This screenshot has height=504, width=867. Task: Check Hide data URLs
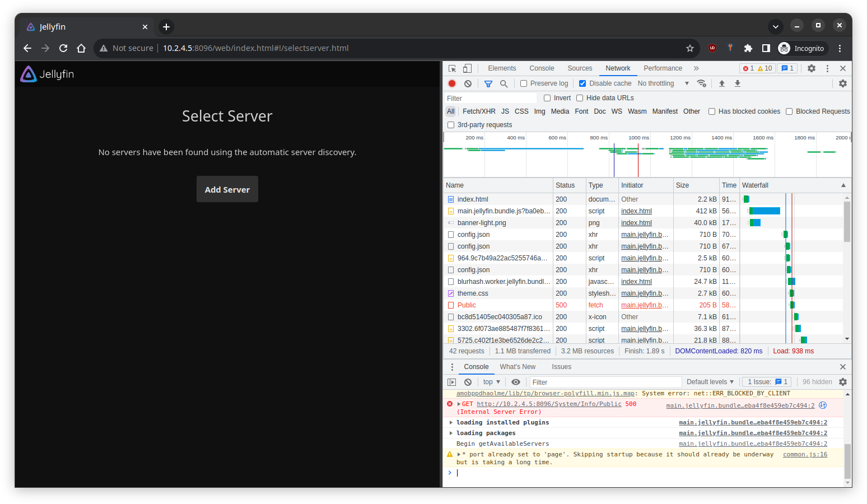coord(580,97)
